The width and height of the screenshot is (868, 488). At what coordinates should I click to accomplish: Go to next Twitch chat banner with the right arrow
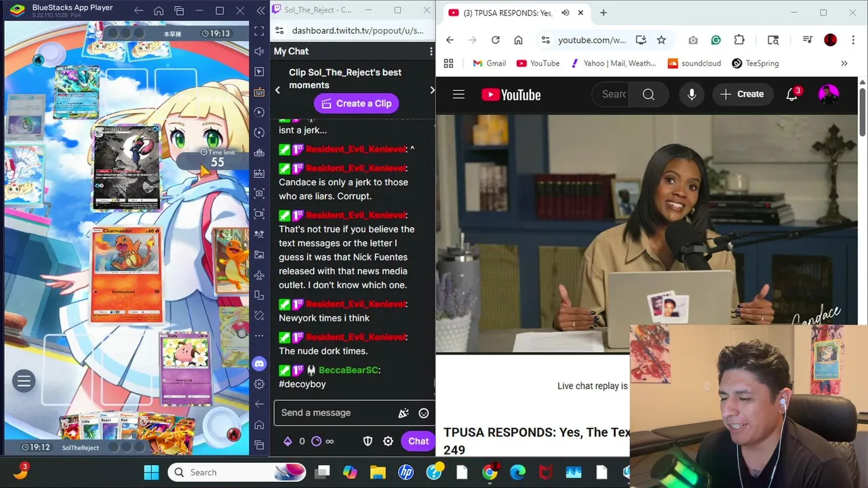432,90
